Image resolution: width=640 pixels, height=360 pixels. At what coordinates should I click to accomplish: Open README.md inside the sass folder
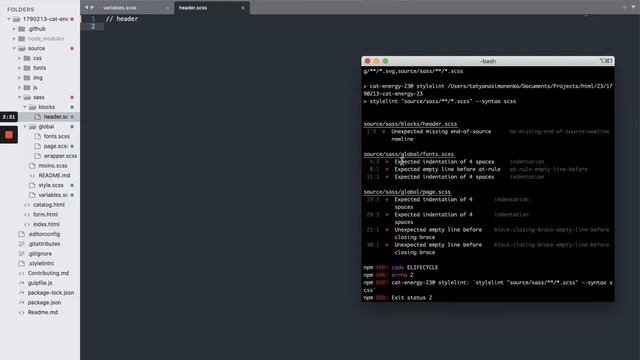[54, 176]
